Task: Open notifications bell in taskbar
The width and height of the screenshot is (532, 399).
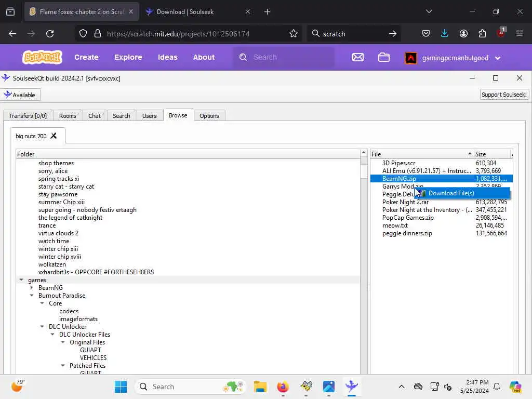Action: tap(497, 387)
